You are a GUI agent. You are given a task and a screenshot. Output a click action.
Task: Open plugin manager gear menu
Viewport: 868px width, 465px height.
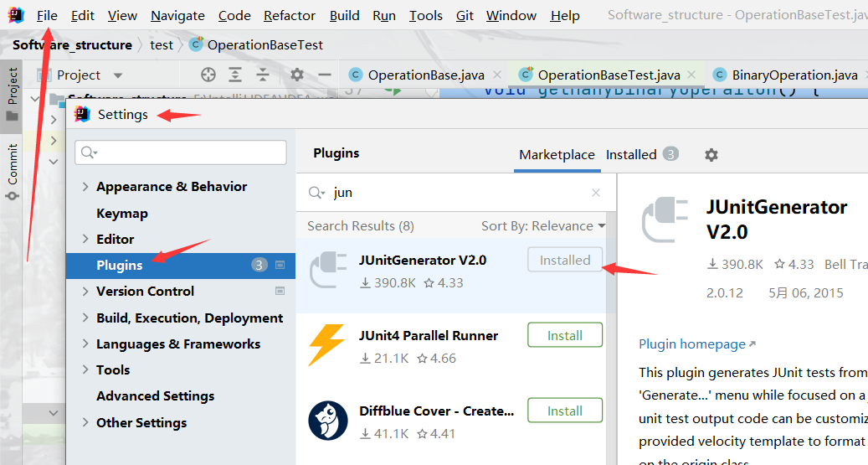tap(711, 155)
